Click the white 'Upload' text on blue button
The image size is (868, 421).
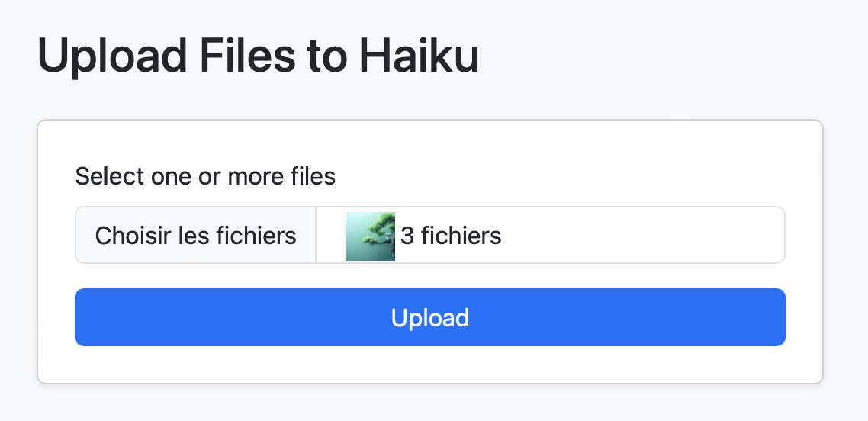click(430, 318)
